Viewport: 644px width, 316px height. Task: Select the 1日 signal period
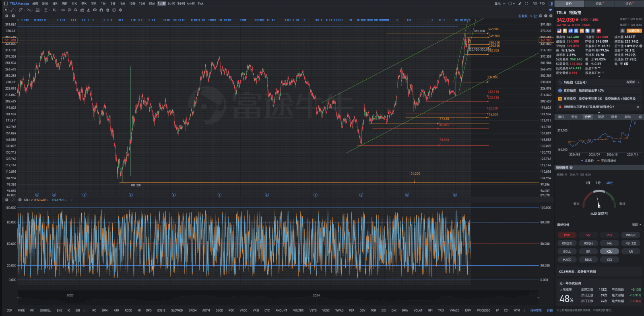coord(588,183)
